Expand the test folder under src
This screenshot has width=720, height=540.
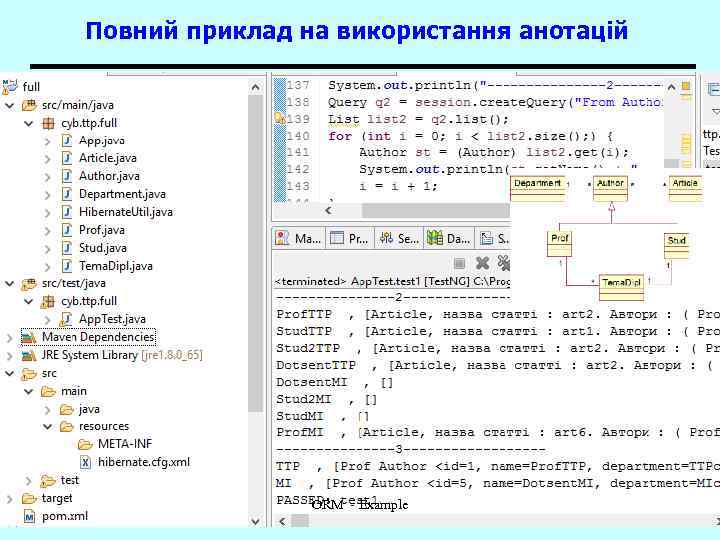(x=29, y=481)
